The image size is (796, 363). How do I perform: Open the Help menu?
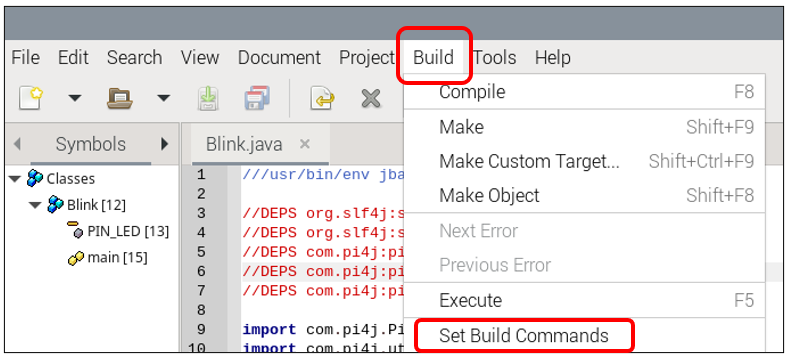[553, 57]
